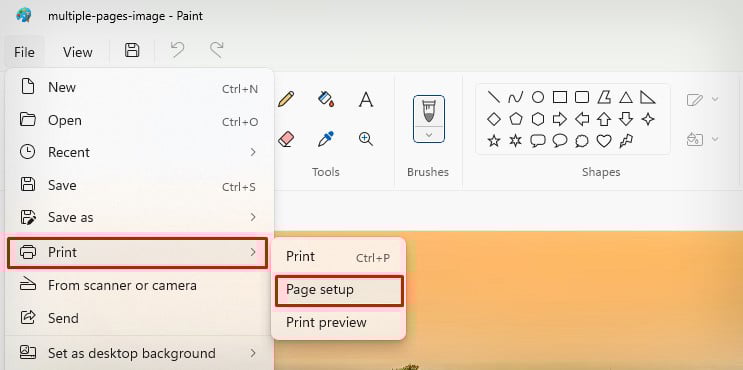Select the Triangle shape
Screen dimensions: 743x370
626,98
